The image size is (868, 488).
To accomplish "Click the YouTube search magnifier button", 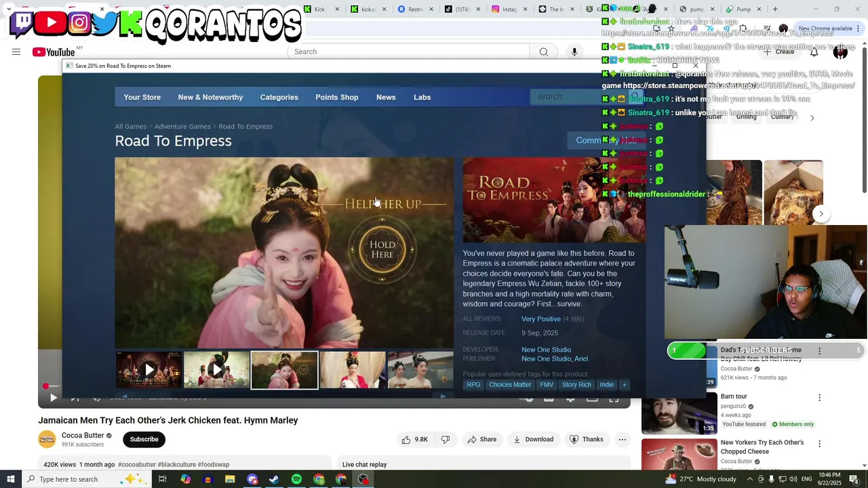I will (x=543, y=52).
